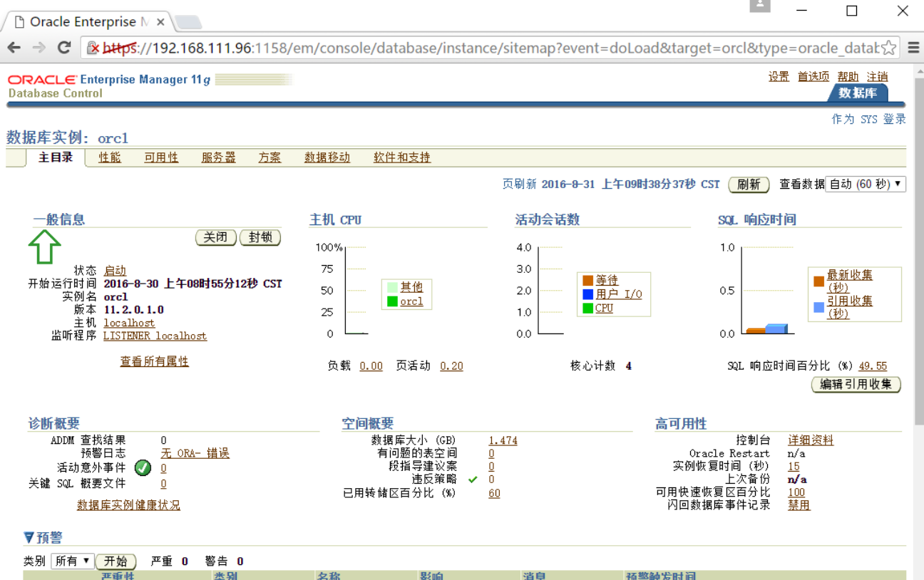Click the 用户 I/O legend link
Viewport: 924px width, 580px height.
619,294
